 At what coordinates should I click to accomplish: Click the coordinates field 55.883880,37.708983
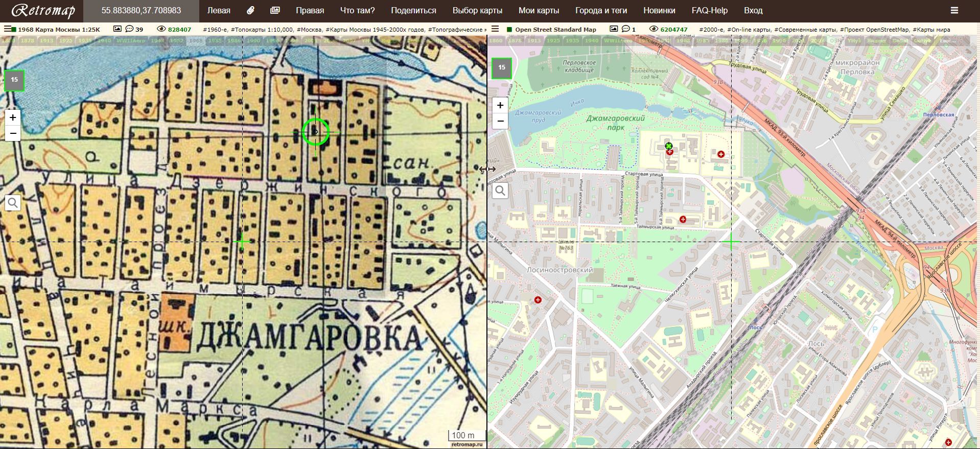(141, 11)
